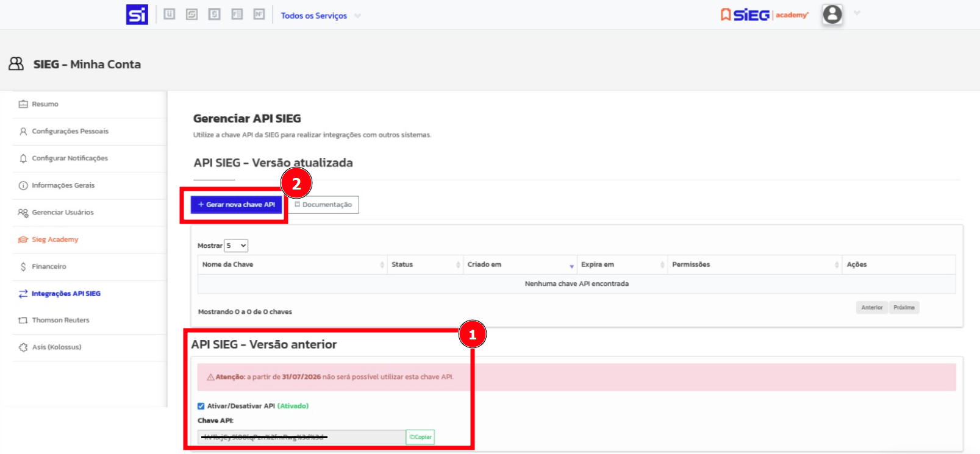Expand the account menu chevron beside avatar
This screenshot has width=980, height=454.
[857, 13]
